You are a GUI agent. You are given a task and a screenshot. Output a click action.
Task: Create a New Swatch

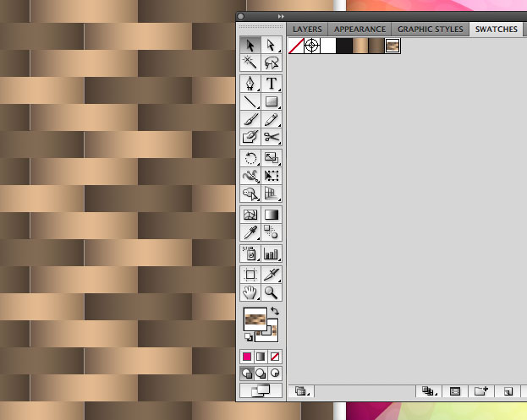[x=508, y=391]
